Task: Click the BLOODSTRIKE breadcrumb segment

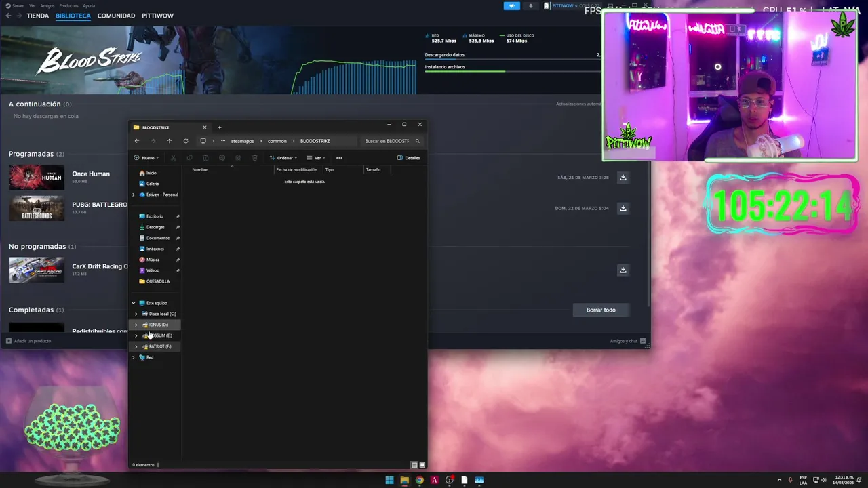Action: point(315,141)
